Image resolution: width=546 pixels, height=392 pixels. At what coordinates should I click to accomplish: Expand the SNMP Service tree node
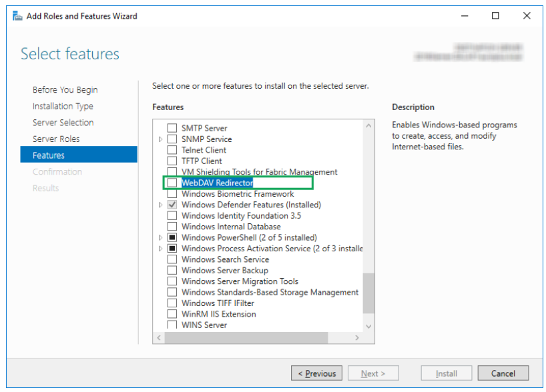click(160, 139)
